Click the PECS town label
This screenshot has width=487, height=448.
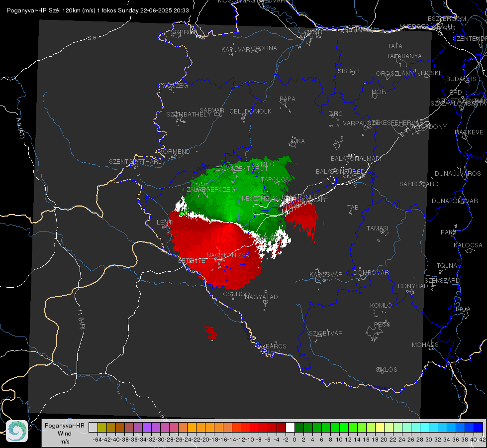(x=382, y=324)
